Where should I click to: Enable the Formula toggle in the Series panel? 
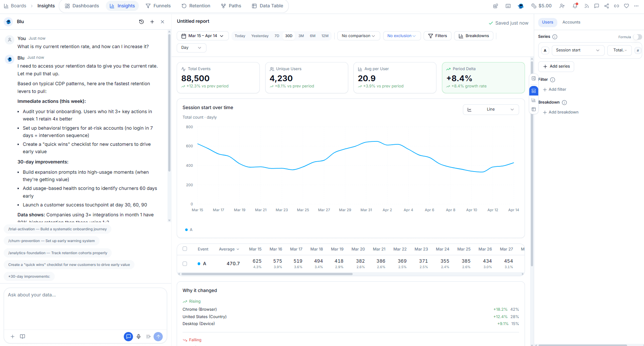pyautogui.click(x=638, y=37)
